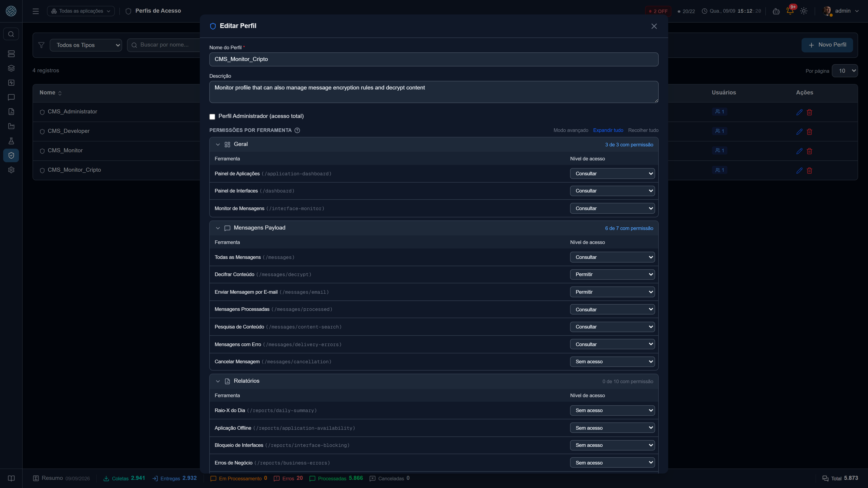The width and height of the screenshot is (868, 488).
Task: Toggle the light theme sun icon
Action: click(804, 11)
